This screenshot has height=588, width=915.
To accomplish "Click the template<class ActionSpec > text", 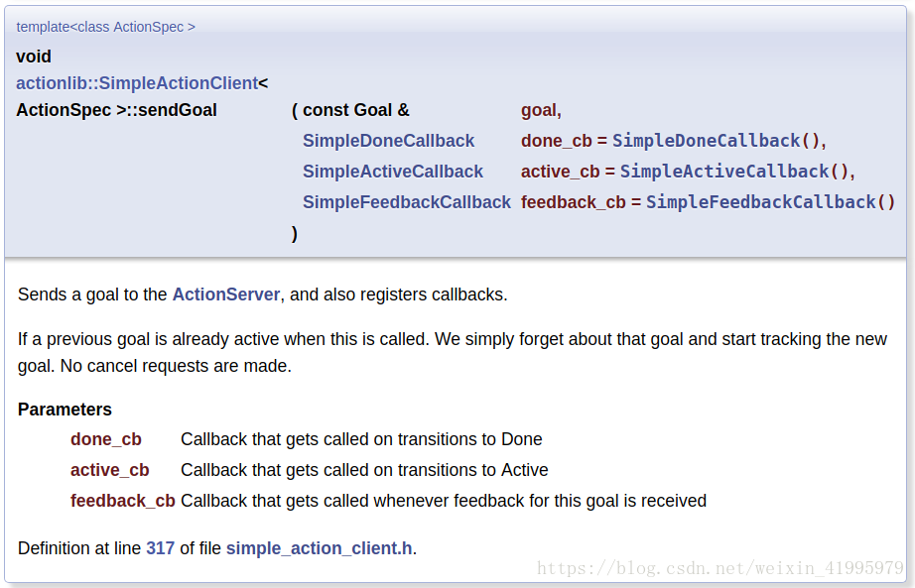I will [105, 27].
